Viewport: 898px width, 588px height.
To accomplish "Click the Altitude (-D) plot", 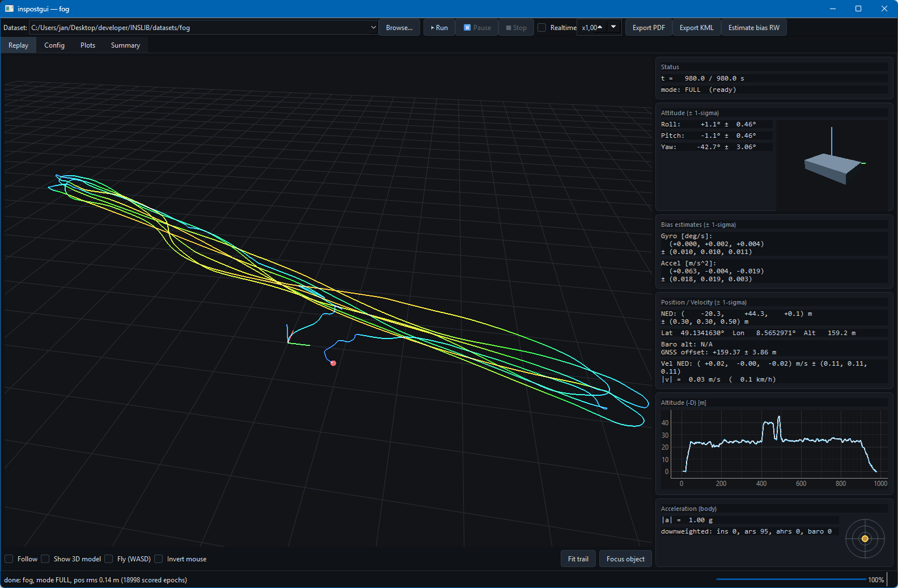I will point(774,447).
